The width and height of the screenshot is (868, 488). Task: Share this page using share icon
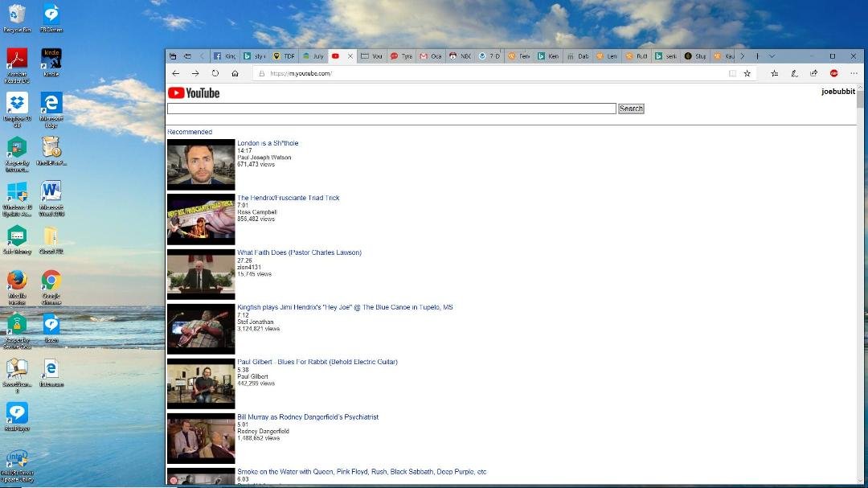pyautogui.click(x=813, y=73)
